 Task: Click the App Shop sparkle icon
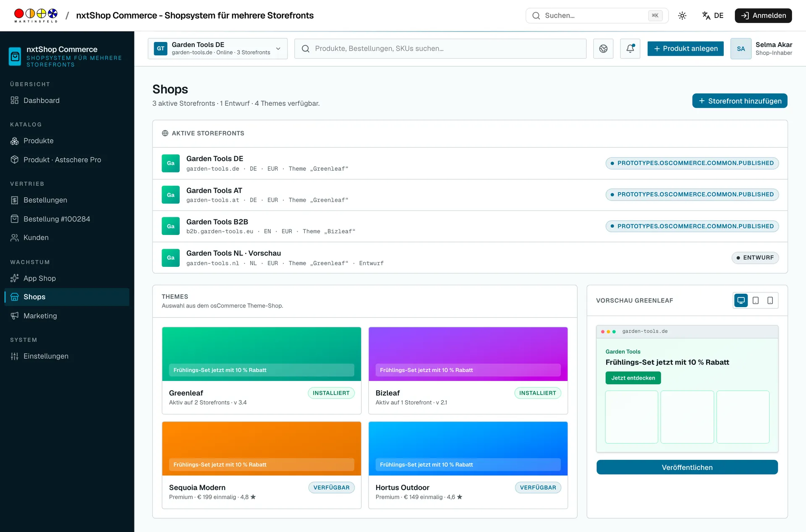15,278
